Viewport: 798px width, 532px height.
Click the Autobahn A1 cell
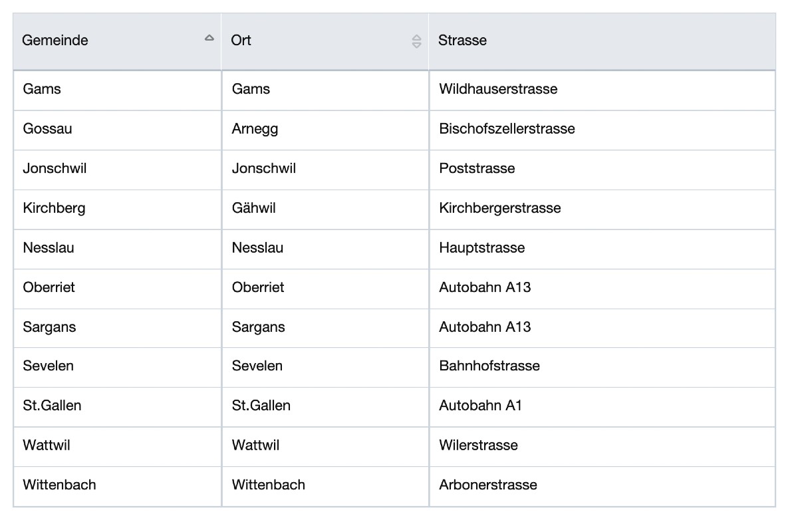coord(480,406)
